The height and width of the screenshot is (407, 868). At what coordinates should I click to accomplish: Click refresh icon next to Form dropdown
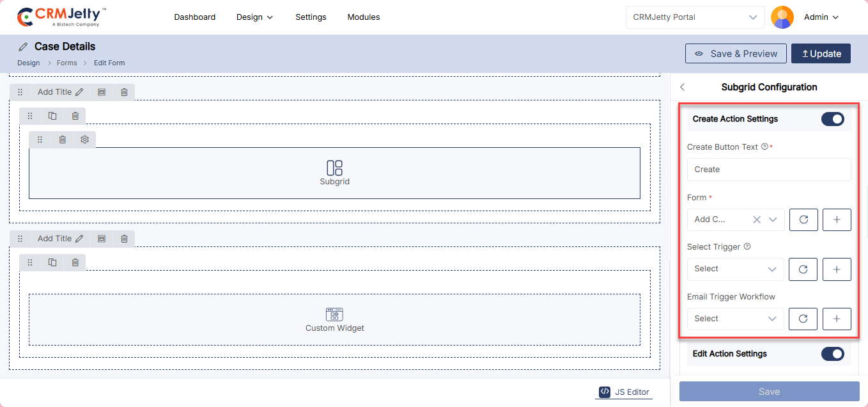point(803,219)
